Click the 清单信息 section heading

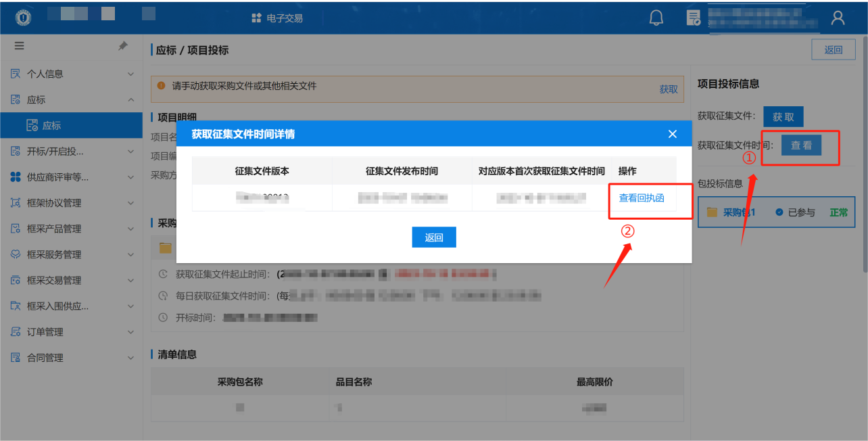tap(177, 354)
